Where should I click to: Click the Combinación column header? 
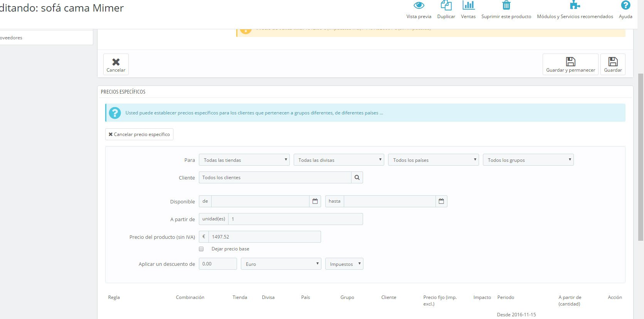[x=190, y=297]
